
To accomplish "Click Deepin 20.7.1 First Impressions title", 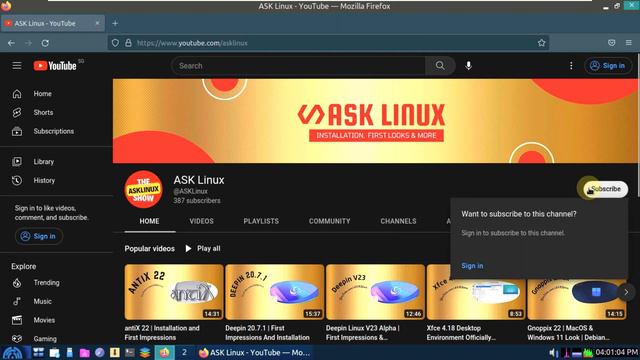I will (267, 333).
